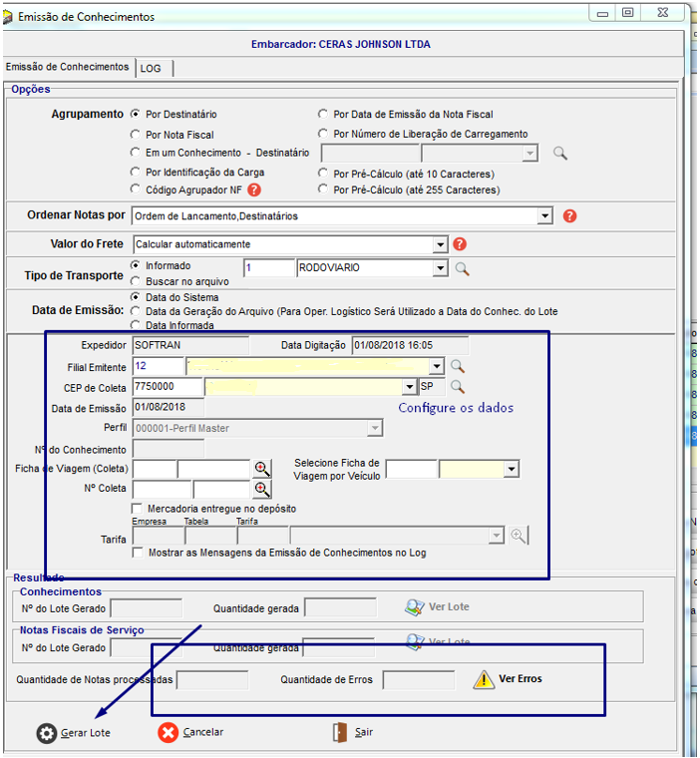Open Perfil Master dropdown

point(375,428)
